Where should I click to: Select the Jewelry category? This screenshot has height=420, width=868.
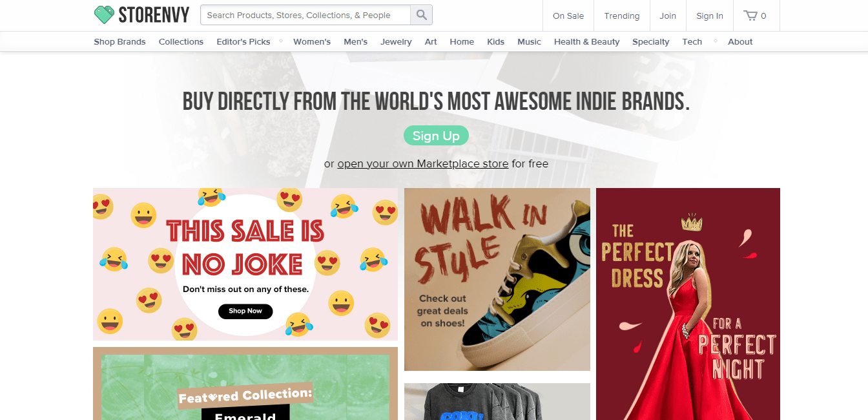[396, 41]
